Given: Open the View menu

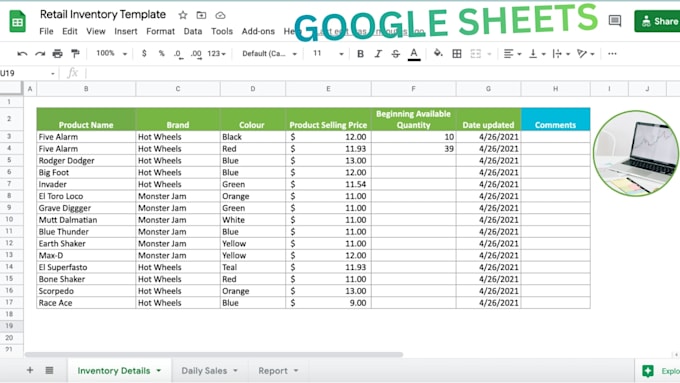Looking at the screenshot, I should [x=95, y=31].
